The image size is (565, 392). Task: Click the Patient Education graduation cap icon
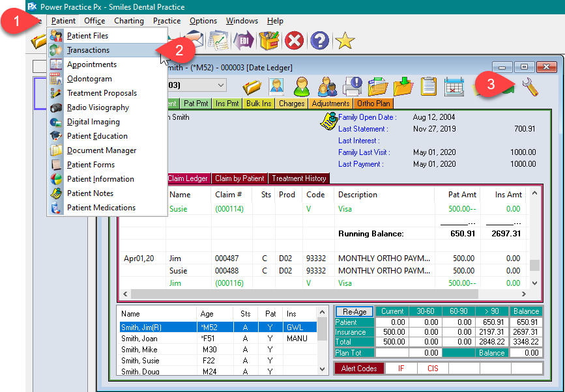coord(56,135)
